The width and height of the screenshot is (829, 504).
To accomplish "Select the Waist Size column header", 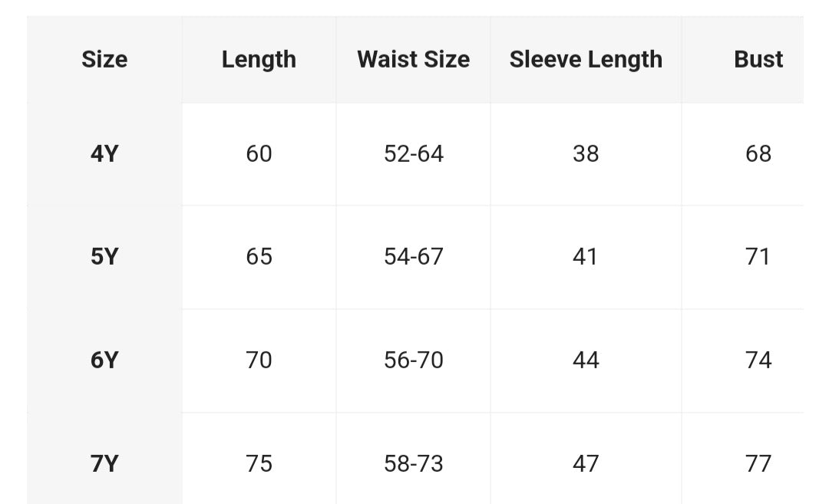I will pyautogui.click(x=413, y=59).
